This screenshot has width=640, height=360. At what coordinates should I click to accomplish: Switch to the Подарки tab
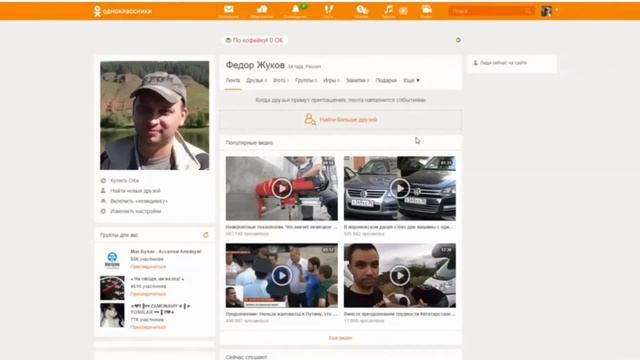(x=386, y=80)
